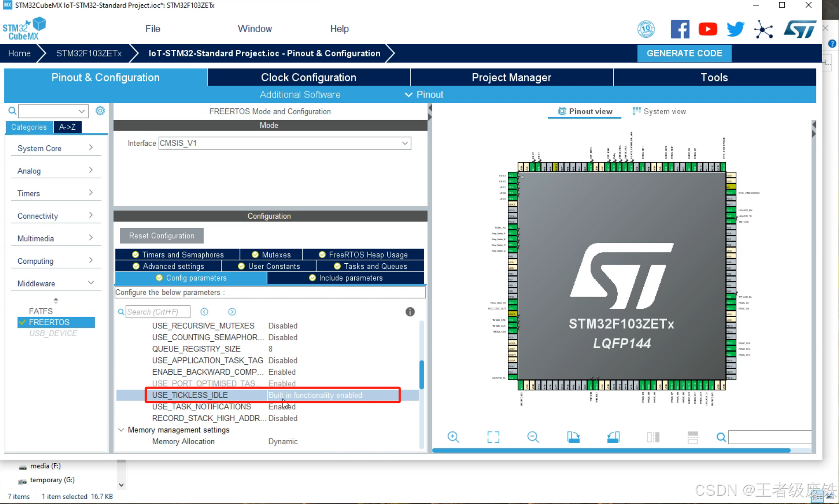The image size is (839, 504).
Task: Click the fit-to-screen pinout icon
Action: pos(493,437)
